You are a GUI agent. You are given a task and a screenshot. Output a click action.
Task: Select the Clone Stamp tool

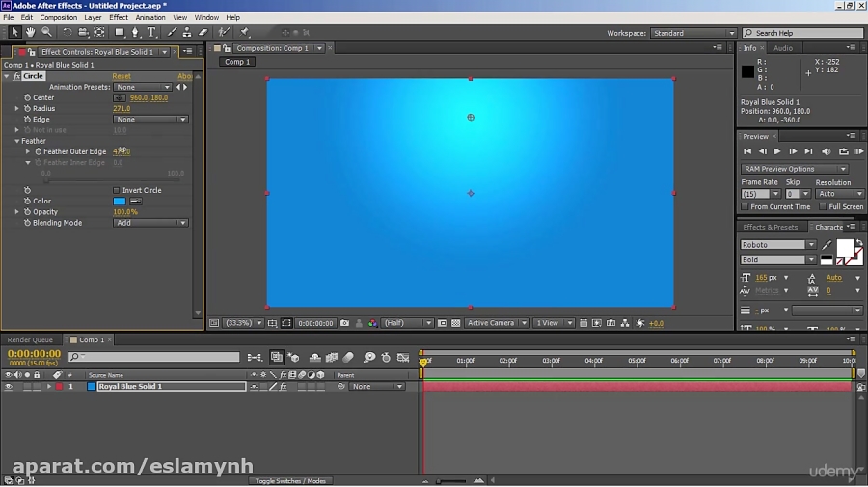[x=188, y=33]
